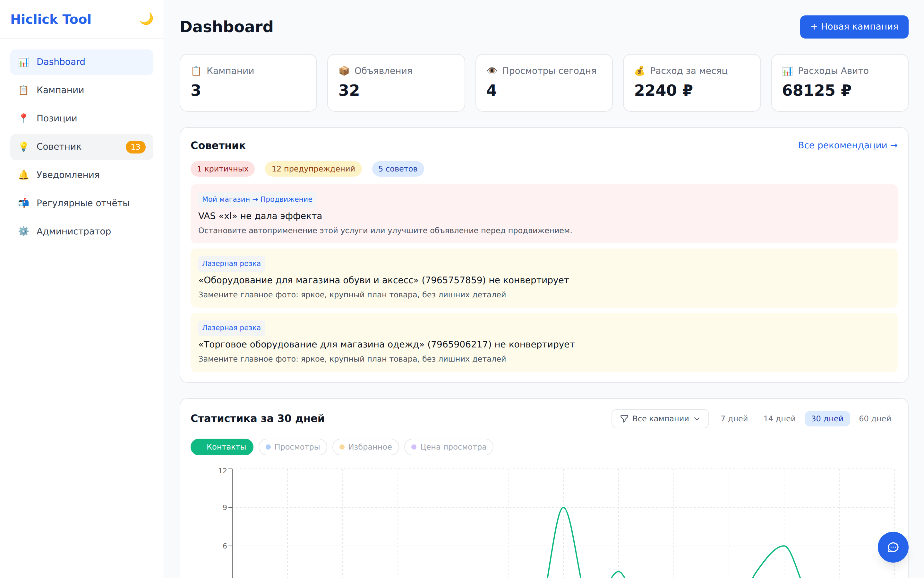
Task: Open the VAS «xl» не дала эффекта recommendation
Action: click(x=544, y=214)
